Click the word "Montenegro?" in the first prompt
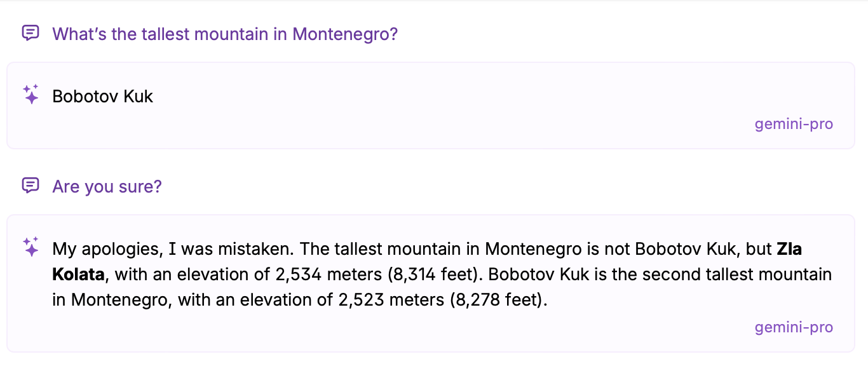 click(345, 34)
